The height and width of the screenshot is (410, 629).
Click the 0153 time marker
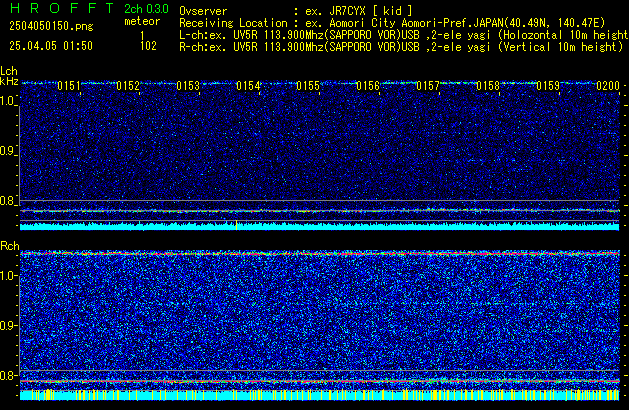click(188, 86)
